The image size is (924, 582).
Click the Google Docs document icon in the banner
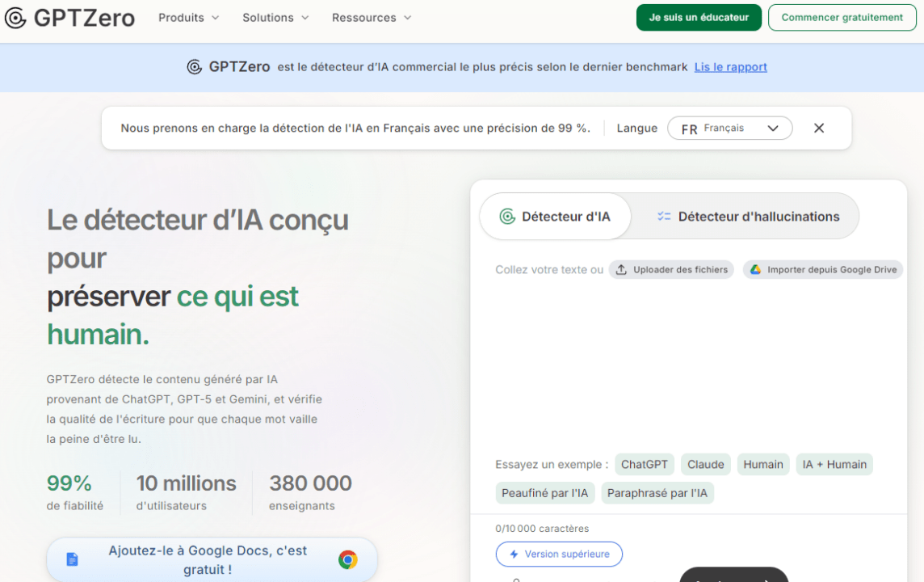[x=73, y=559]
